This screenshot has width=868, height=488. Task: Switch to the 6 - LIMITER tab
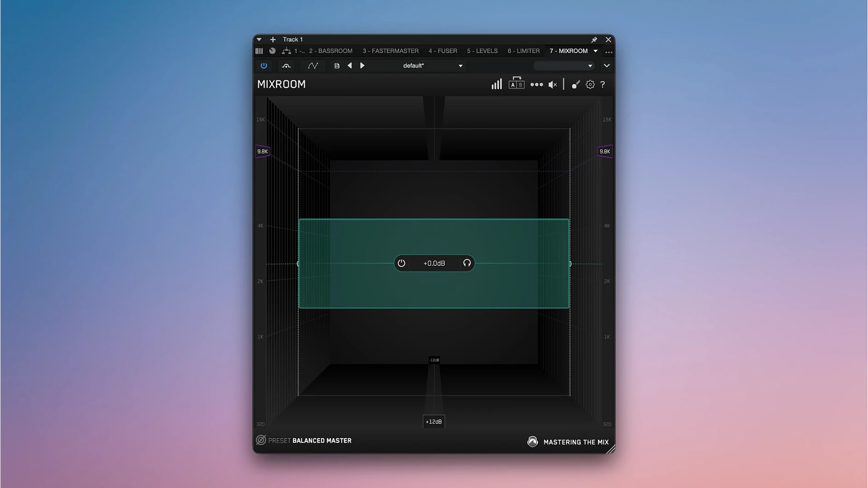pos(523,51)
